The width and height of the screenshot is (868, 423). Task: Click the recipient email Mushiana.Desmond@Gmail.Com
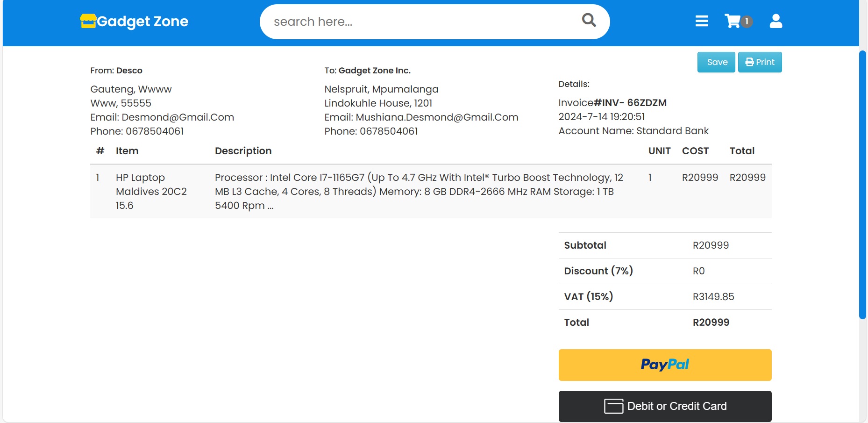click(x=437, y=117)
